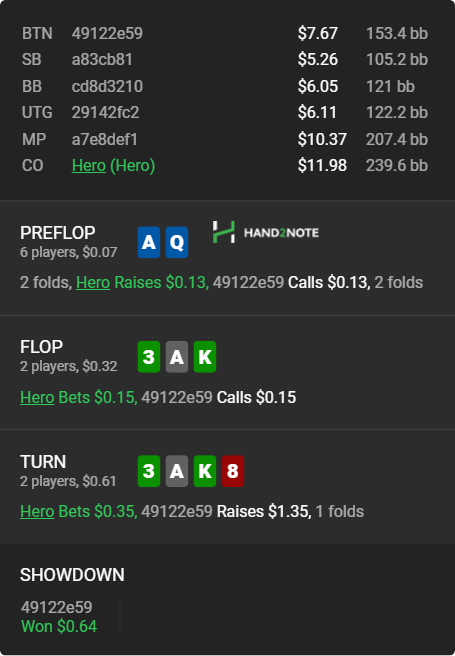Open Hero link in preflop action line

click(x=93, y=283)
